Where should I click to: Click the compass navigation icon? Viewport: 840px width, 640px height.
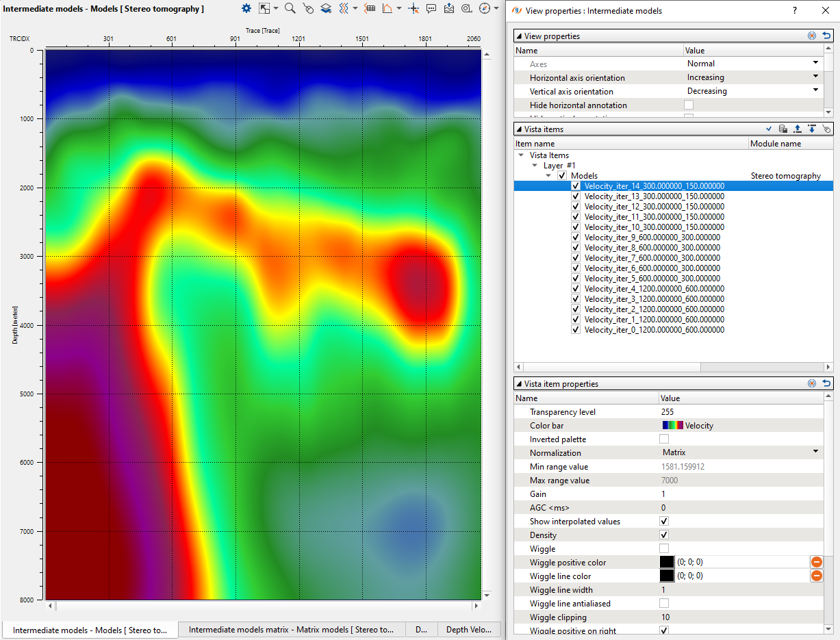[485, 8]
